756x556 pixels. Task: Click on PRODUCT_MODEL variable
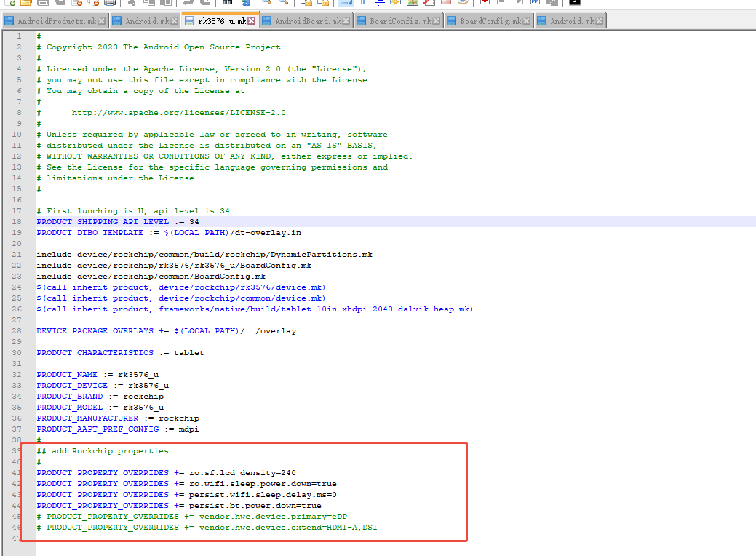(x=69, y=408)
